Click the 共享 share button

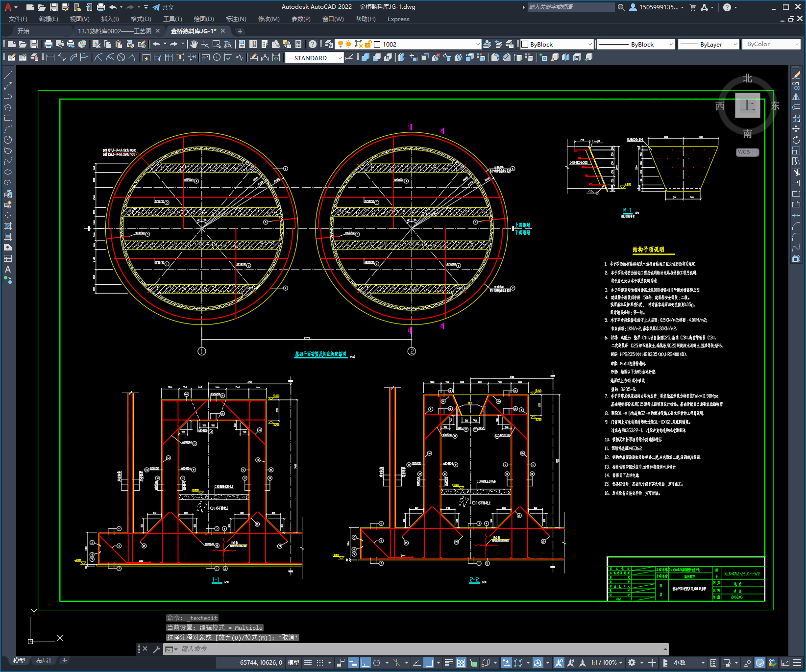[x=163, y=7]
